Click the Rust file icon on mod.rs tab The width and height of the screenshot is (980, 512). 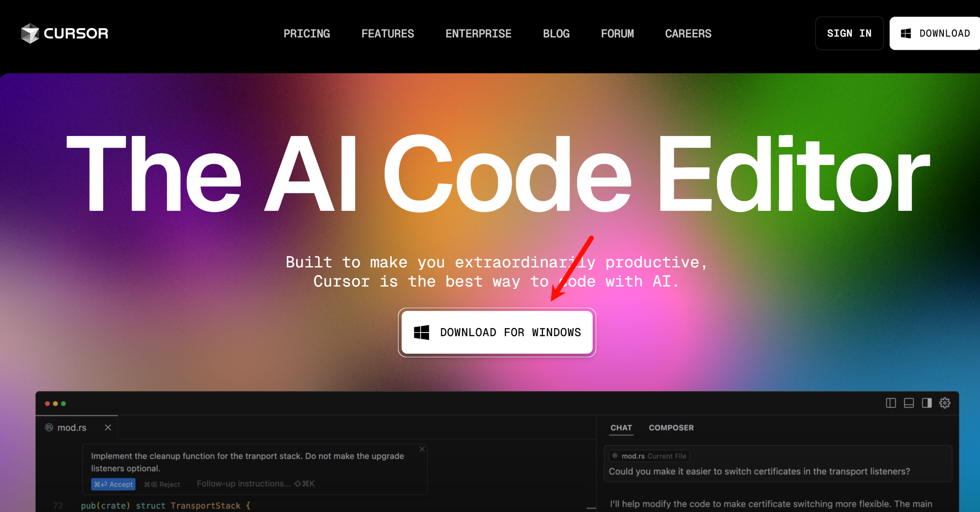pyautogui.click(x=49, y=427)
